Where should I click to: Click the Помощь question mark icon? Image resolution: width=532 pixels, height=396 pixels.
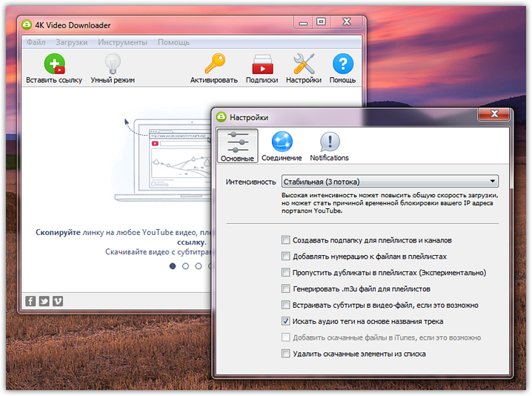point(342,64)
